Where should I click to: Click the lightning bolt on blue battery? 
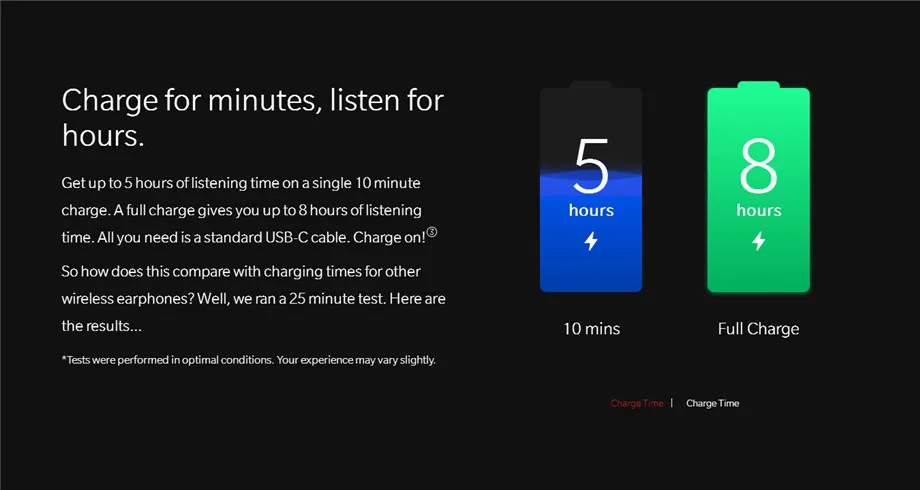point(591,241)
